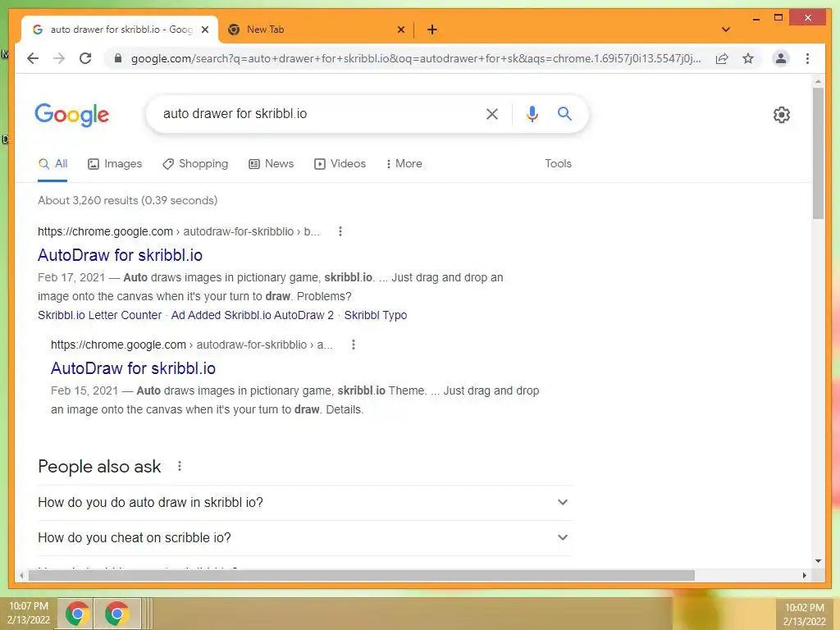Click the address bar URL
The height and width of the screenshot is (630, 840).
(415, 58)
